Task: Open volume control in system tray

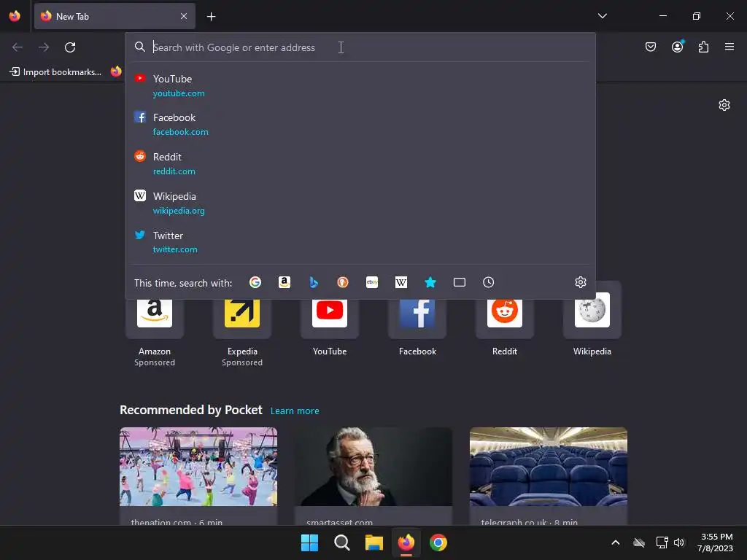Action: [x=679, y=542]
